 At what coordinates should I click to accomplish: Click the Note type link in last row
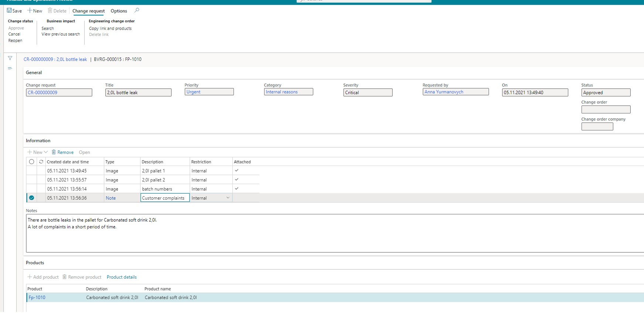[110, 198]
